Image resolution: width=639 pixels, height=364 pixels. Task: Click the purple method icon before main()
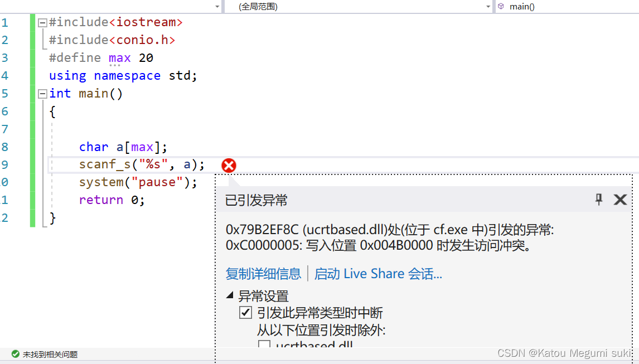501,7
